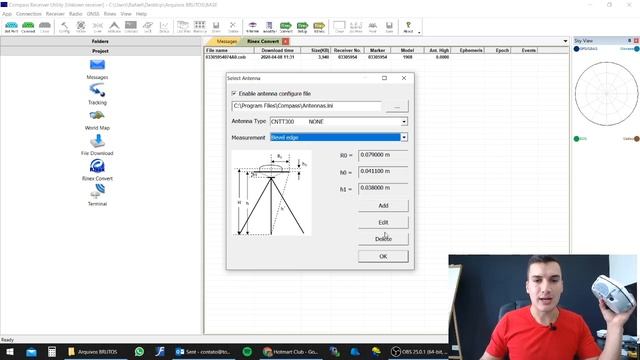640x360 pixels.
Task: Click the h1 value field
Action: (383, 188)
